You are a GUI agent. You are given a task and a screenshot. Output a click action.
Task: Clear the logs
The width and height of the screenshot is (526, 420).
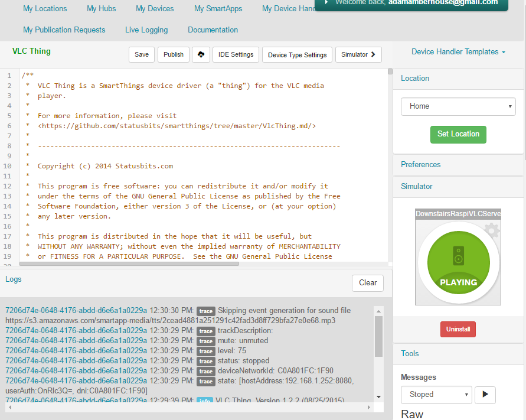coord(368,283)
